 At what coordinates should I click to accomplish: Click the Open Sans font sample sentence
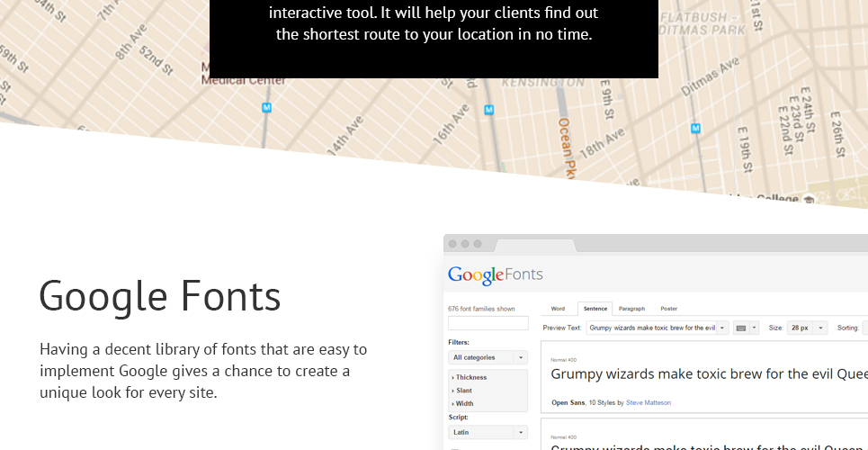[709, 374]
